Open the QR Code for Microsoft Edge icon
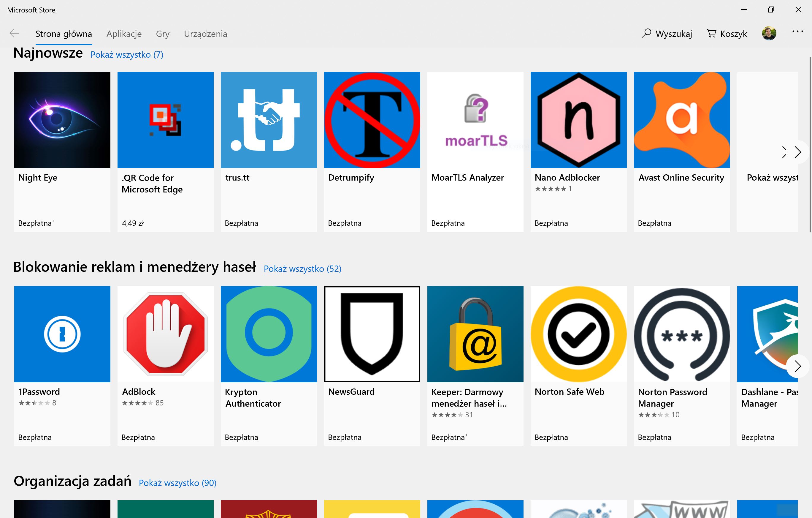Viewport: 812px width, 518px height. 165,120
